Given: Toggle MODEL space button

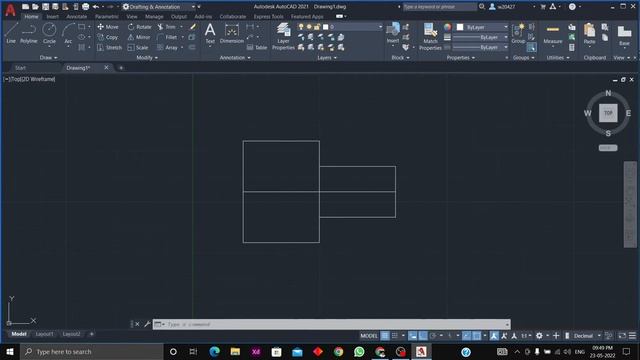Looking at the screenshot, I should pyautogui.click(x=369, y=336).
